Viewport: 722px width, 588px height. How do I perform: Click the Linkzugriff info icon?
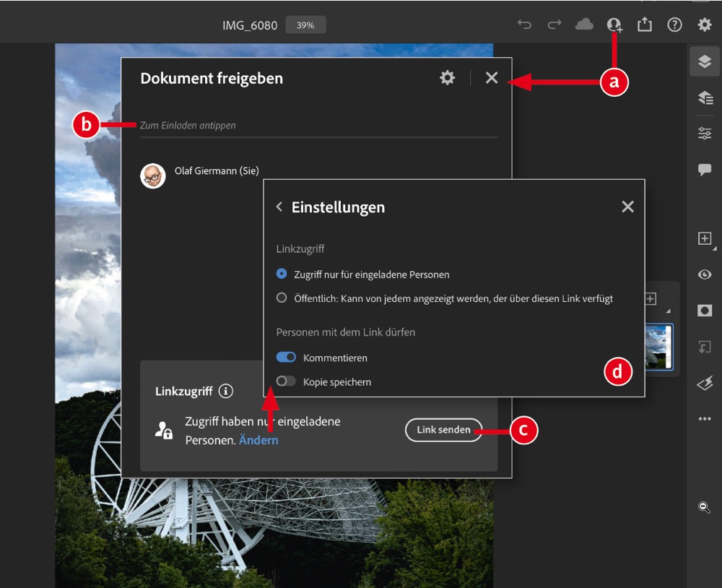pyautogui.click(x=225, y=392)
